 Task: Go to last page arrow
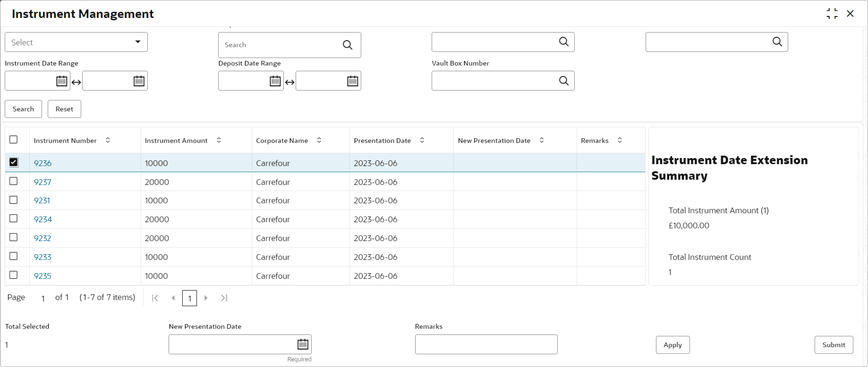pyautogui.click(x=224, y=298)
